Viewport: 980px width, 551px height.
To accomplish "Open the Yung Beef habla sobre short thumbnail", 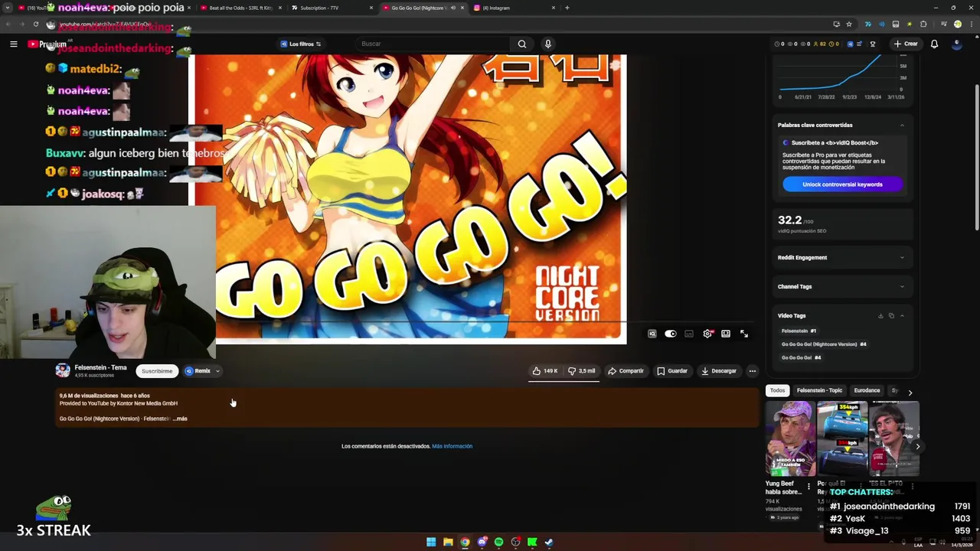I will (x=790, y=439).
